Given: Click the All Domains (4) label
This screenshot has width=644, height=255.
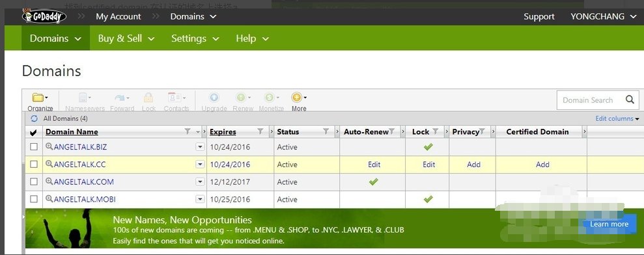Looking at the screenshot, I should [65, 118].
